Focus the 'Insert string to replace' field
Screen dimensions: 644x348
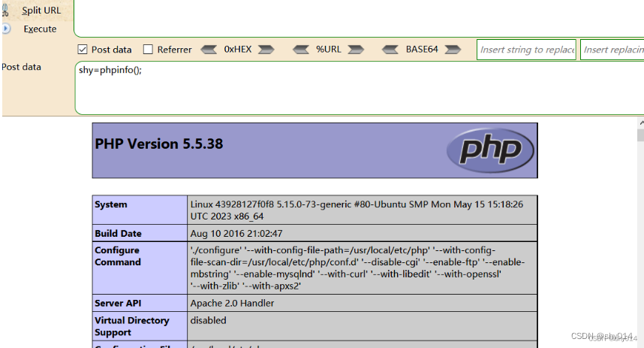click(x=527, y=50)
